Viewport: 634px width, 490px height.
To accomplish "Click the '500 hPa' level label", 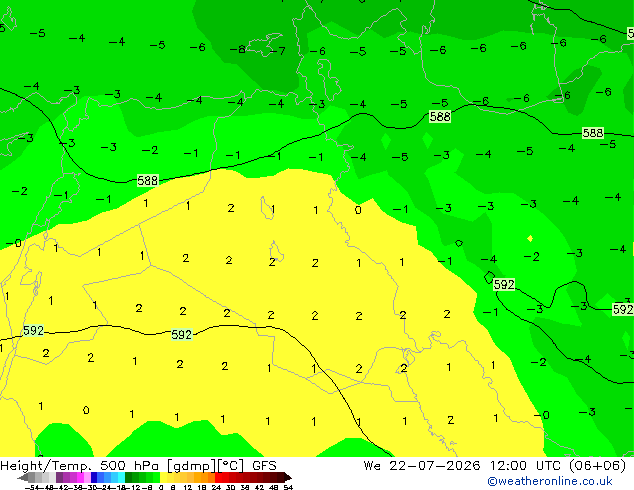I will [x=131, y=466].
